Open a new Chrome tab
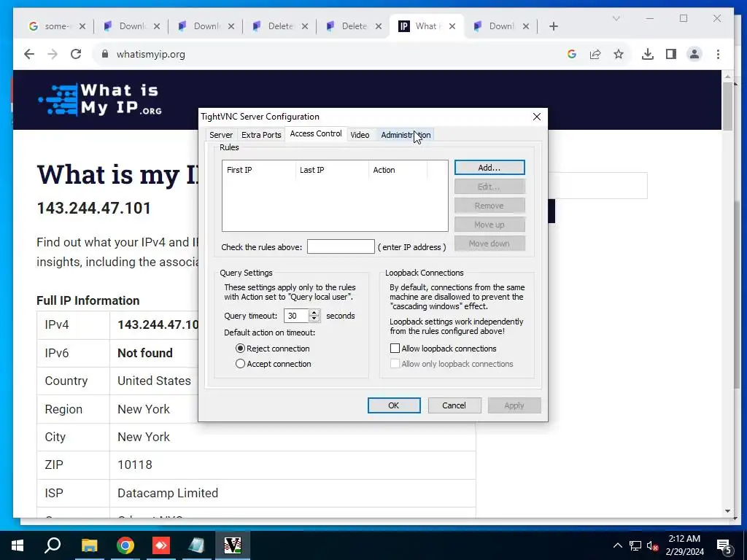This screenshot has width=747, height=560. coord(553,26)
